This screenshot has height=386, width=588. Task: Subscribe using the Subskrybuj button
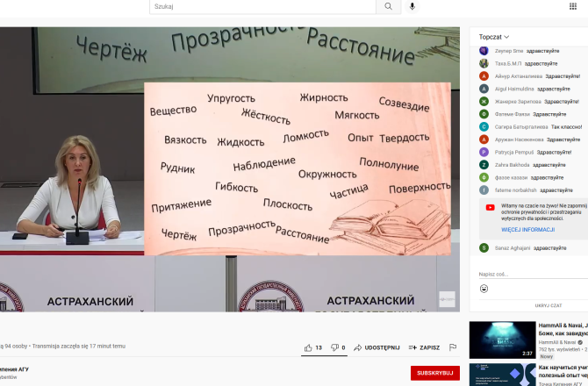pos(434,373)
